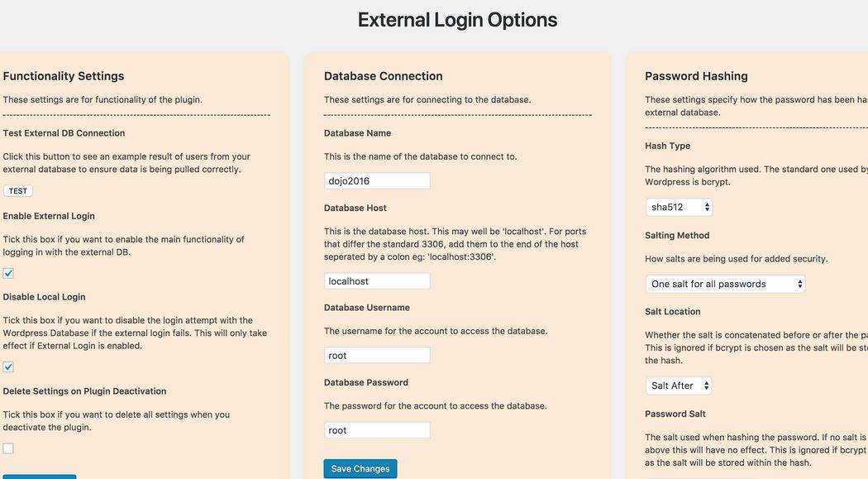Open the Salt Location dropdown showing Salt After
This screenshot has width=868, height=479.
(x=679, y=386)
